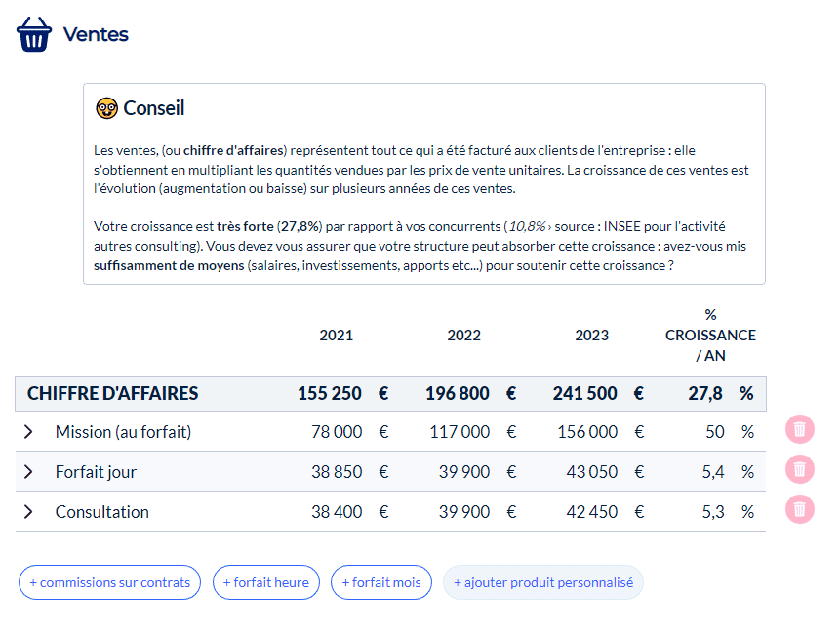Click Mission growth value 50

click(x=715, y=432)
